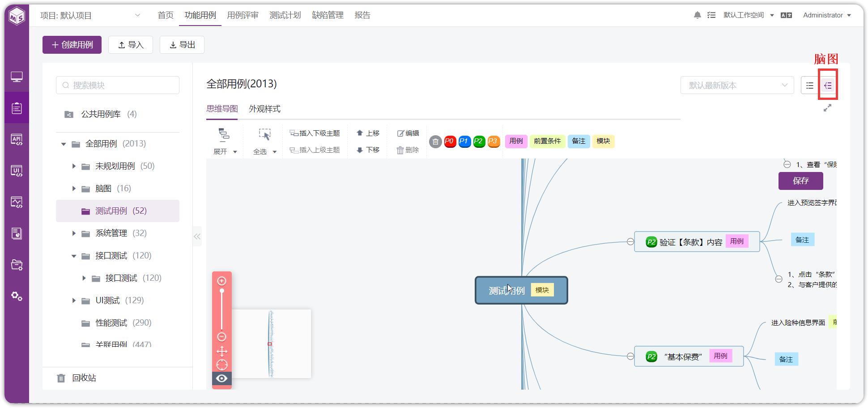Click the mind map navigator thumbnail
Viewport: 868px width, 408px height.
point(271,344)
